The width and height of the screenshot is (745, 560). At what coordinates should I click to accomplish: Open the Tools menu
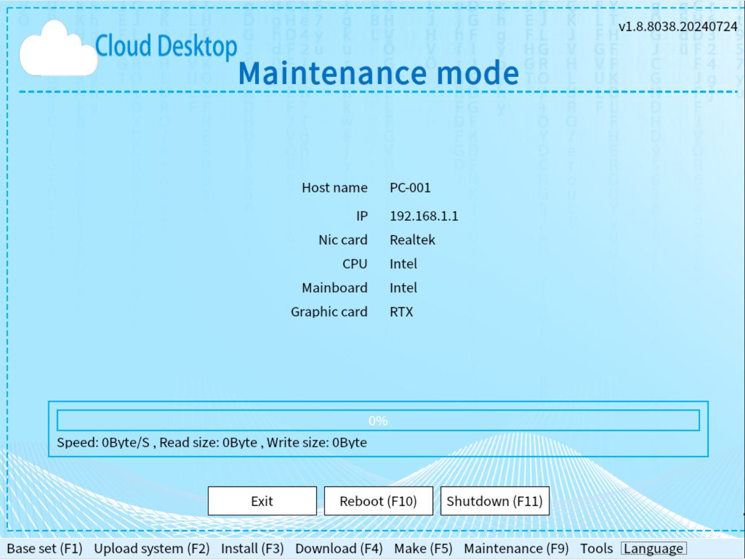coord(597,549)
